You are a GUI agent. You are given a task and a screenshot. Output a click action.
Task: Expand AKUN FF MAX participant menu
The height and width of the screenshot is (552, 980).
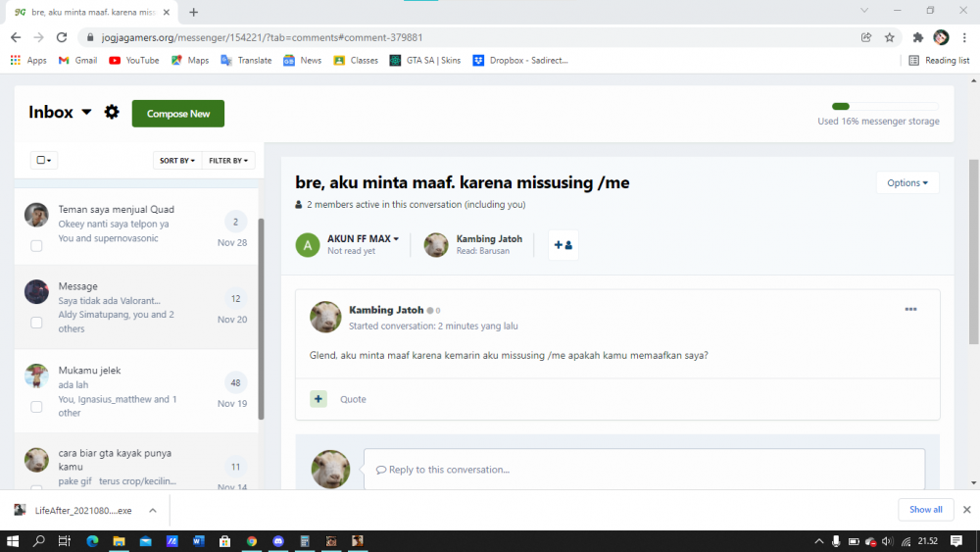(x=396, y=239)
